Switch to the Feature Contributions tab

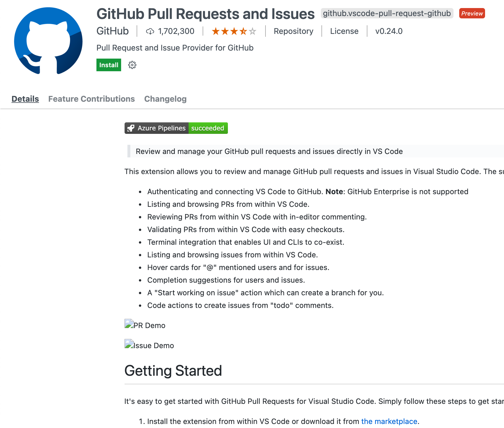click(91, 99)
